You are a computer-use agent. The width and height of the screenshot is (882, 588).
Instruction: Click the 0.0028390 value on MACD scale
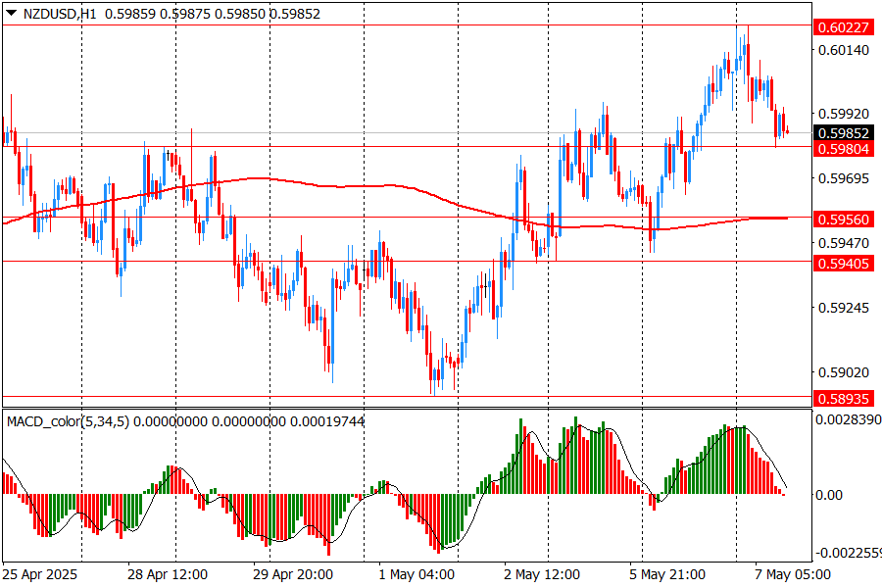click(x=847, y=419)
